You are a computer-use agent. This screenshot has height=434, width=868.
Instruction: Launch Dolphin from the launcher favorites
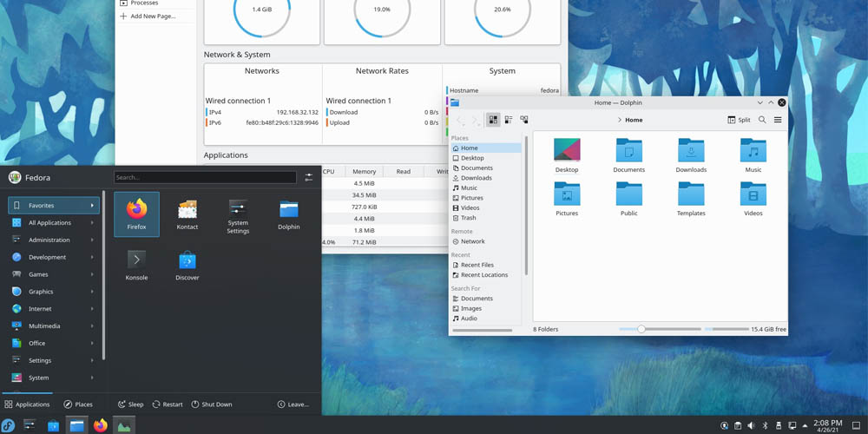tap(288, 214)
